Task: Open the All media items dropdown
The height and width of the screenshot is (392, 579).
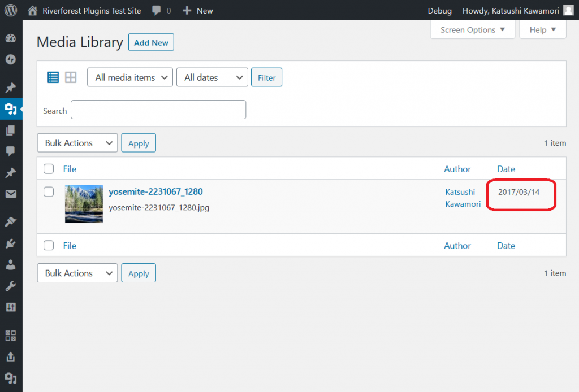Action: [130, 77]
